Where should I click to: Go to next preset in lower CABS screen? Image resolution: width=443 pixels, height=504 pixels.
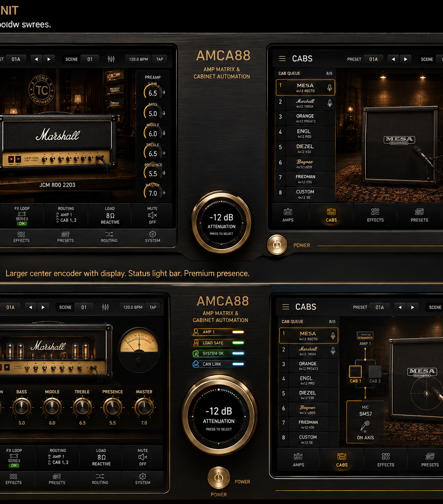tap(412, 307)
